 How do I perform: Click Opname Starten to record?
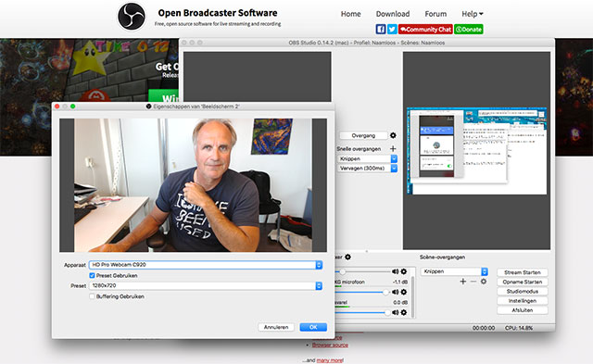(523, 282)
